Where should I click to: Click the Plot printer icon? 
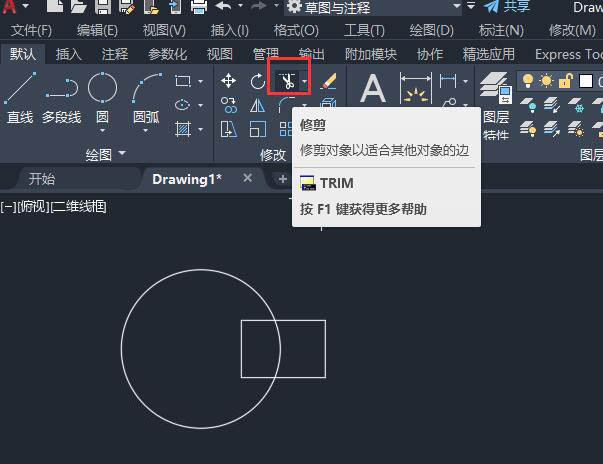pyautogui.click(x=199, y=6)
